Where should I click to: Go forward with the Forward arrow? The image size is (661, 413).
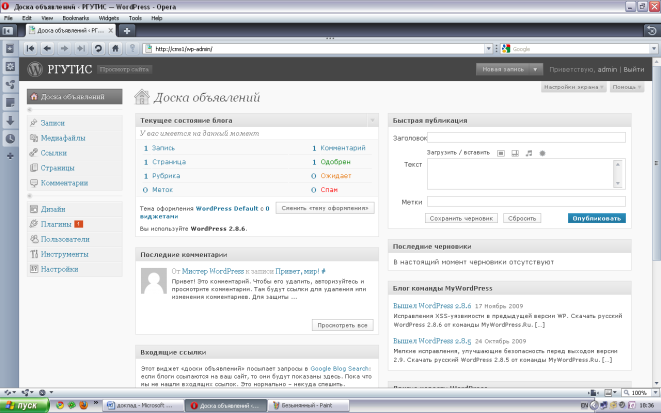64,49
